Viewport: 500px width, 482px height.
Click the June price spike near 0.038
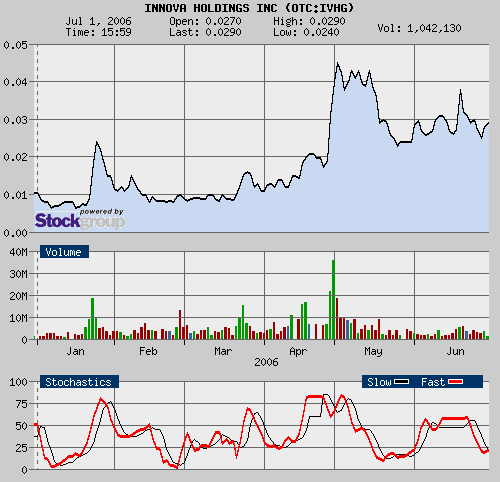click(460, 90)
